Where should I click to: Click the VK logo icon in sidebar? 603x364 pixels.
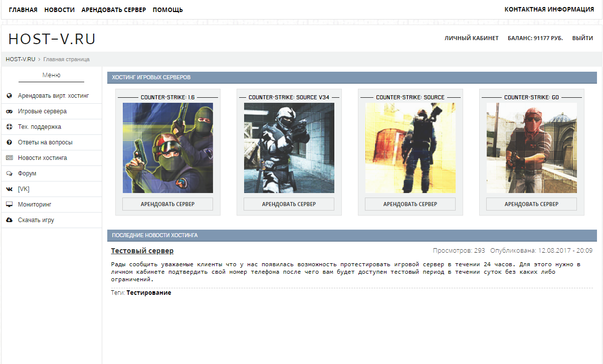[x=9, y=189]
